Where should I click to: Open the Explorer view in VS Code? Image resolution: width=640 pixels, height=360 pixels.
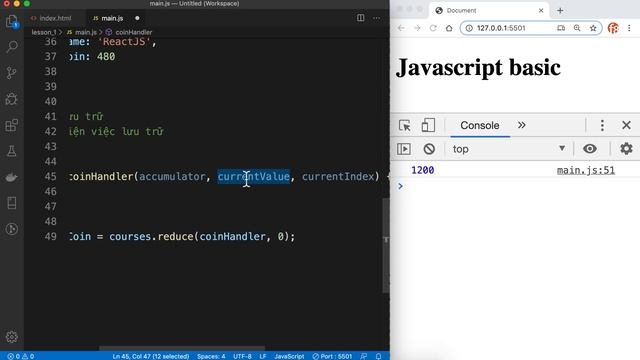[12, 21]
